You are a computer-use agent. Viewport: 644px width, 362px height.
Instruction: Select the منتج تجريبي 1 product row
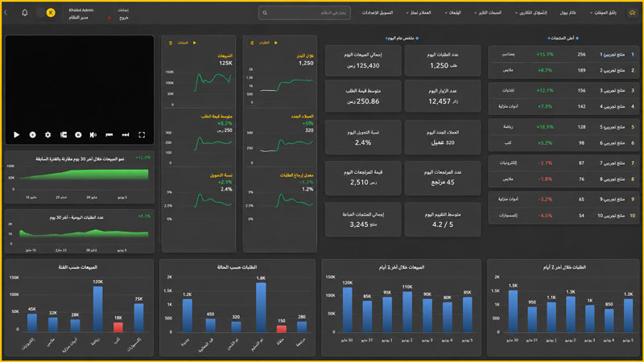(x=564, y=54)
